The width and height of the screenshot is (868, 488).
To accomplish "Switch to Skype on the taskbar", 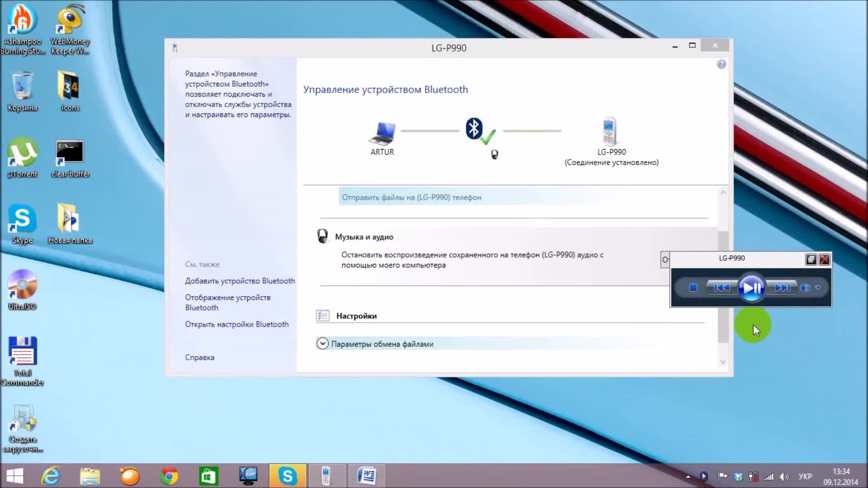I will point(288,476).
